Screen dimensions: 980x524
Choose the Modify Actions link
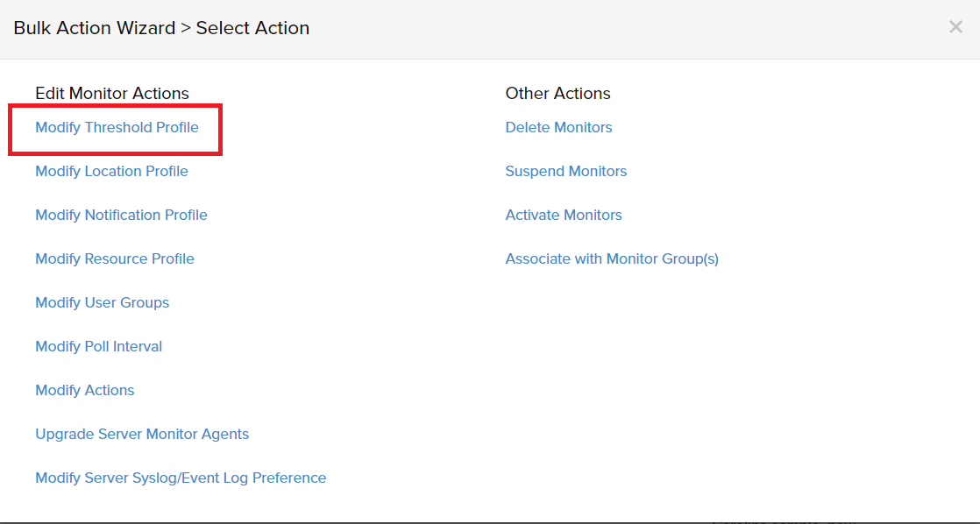[84, 391]
